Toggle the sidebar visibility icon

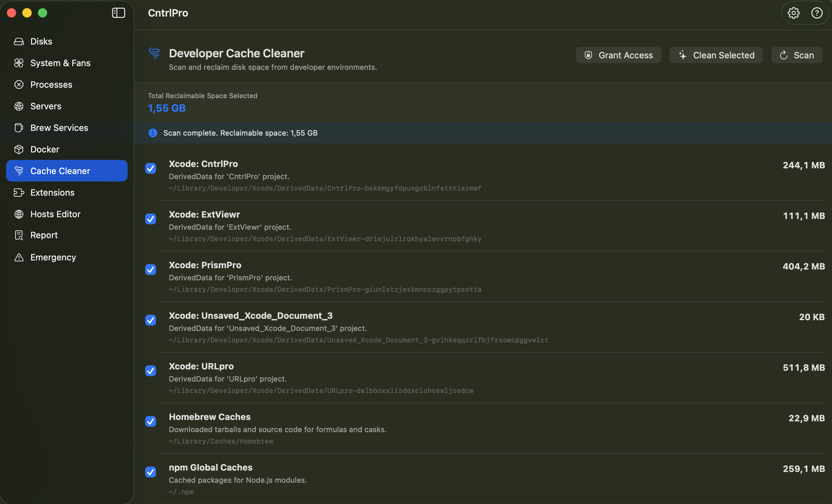119,13
